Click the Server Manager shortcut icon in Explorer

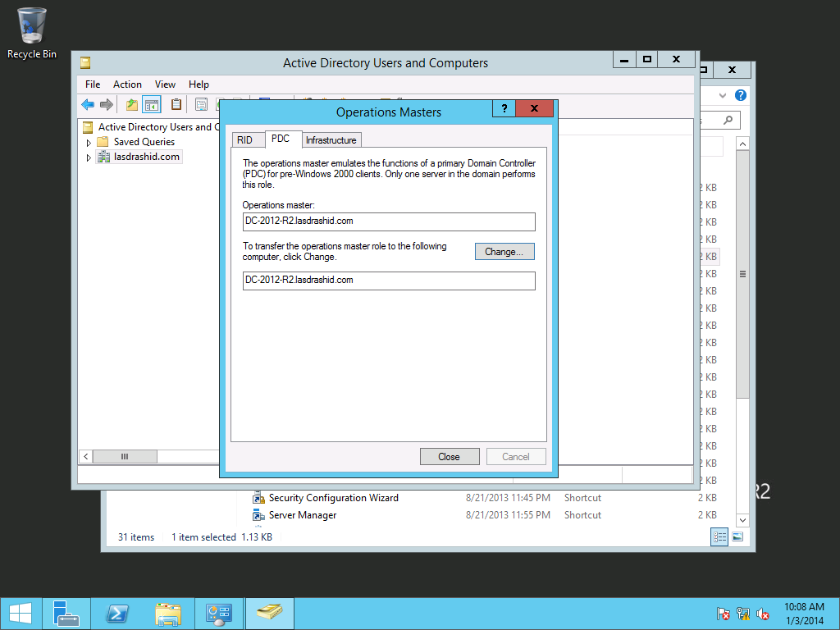tap(258, 515)
